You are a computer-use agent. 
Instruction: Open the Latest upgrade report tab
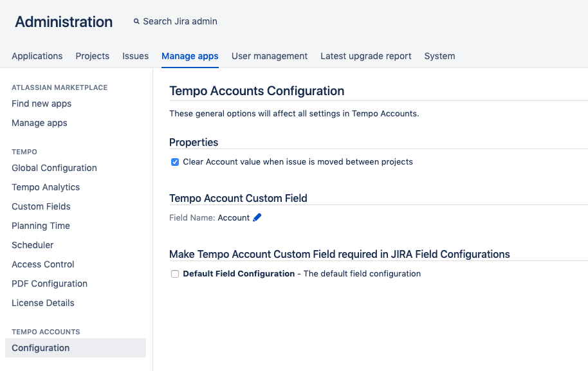(365, 56)
